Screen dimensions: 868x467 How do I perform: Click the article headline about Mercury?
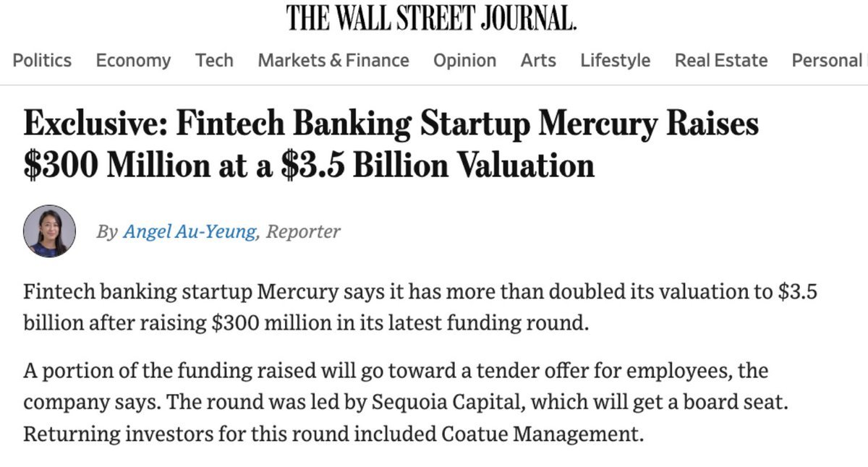(391, 145)
